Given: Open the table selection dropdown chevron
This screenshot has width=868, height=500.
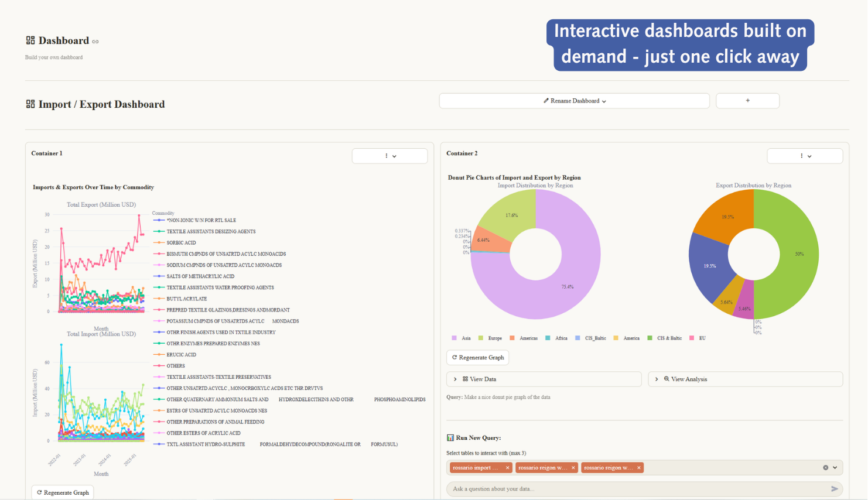Looking at the screenshot, I should pos(835,467).
